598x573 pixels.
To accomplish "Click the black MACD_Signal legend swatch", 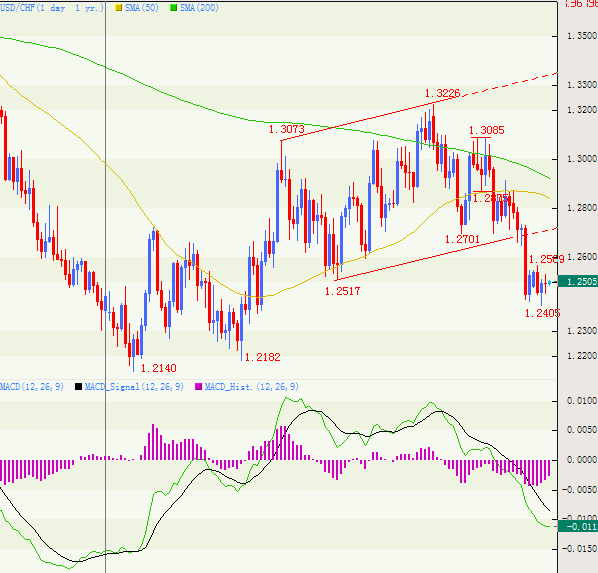I will (79, 387).
